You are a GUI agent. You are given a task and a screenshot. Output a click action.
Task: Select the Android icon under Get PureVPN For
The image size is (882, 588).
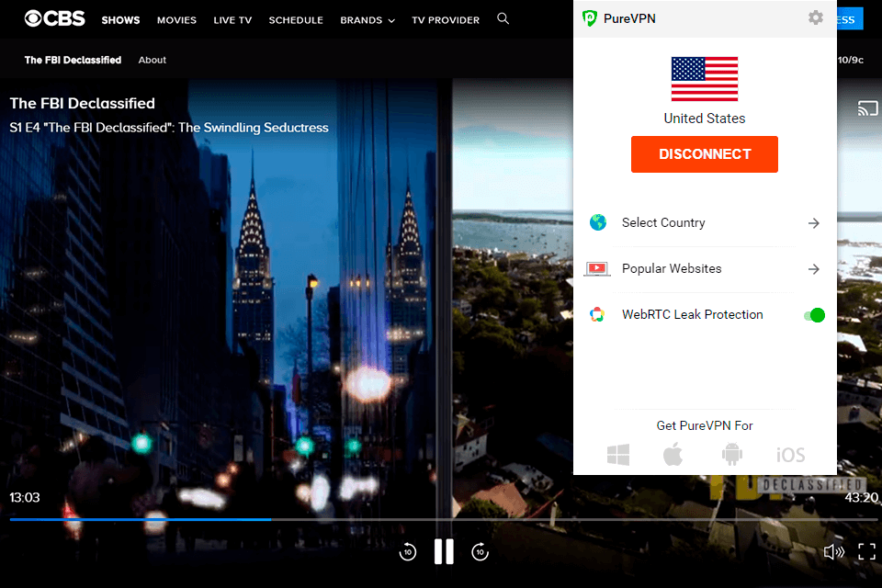coord(731,453)
